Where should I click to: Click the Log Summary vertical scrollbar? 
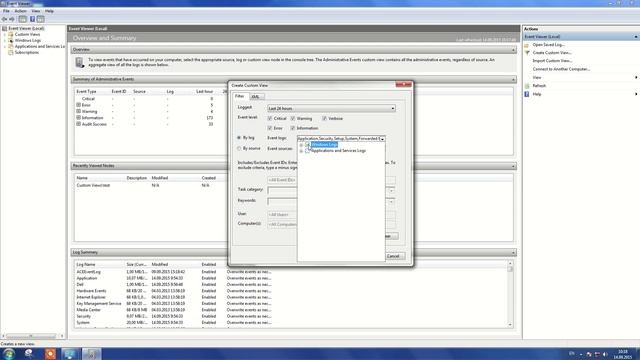coord(510,295)
